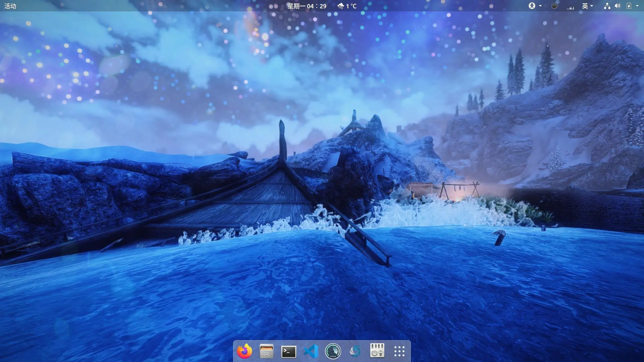
Task: Open the accessibility menu icon
Action: point(532,6)
